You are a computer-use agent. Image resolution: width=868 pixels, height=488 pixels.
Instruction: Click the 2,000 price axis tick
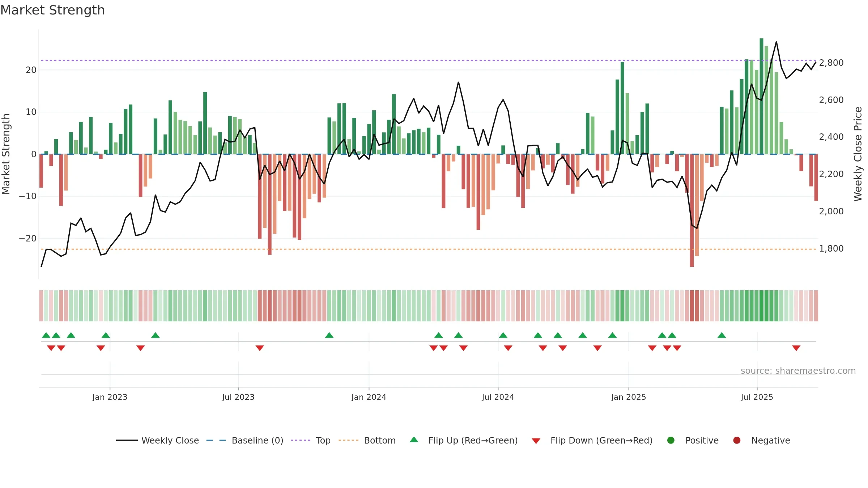831,211
